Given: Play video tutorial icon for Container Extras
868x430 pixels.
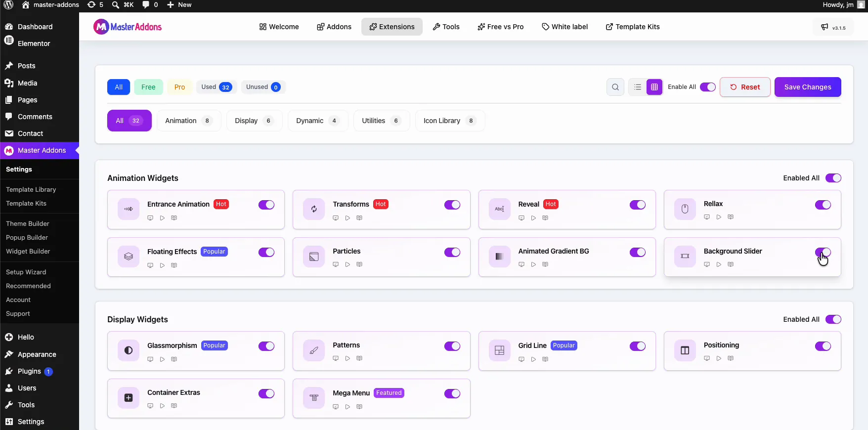Looking at the screenshot, I should click(162, 406).
